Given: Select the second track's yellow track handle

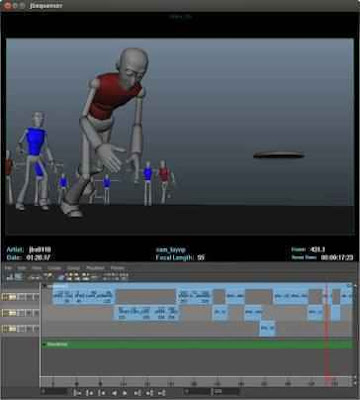Looking at the screenshot, I should point(9,313).
